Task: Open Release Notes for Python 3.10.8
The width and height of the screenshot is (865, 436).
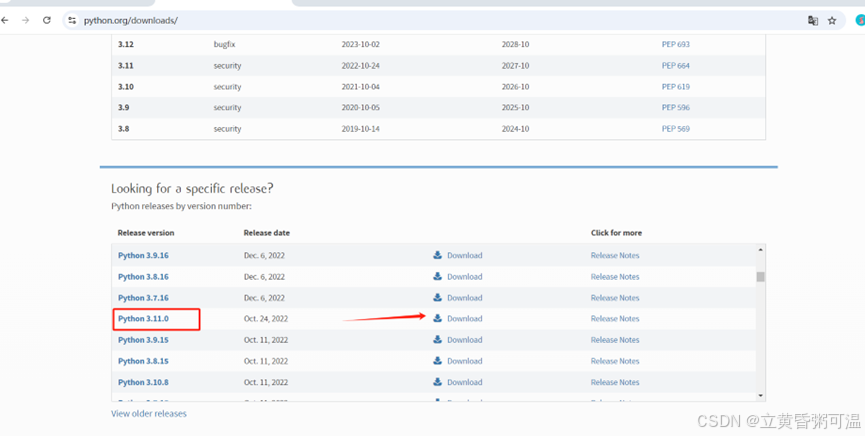Action: [615, 382]
